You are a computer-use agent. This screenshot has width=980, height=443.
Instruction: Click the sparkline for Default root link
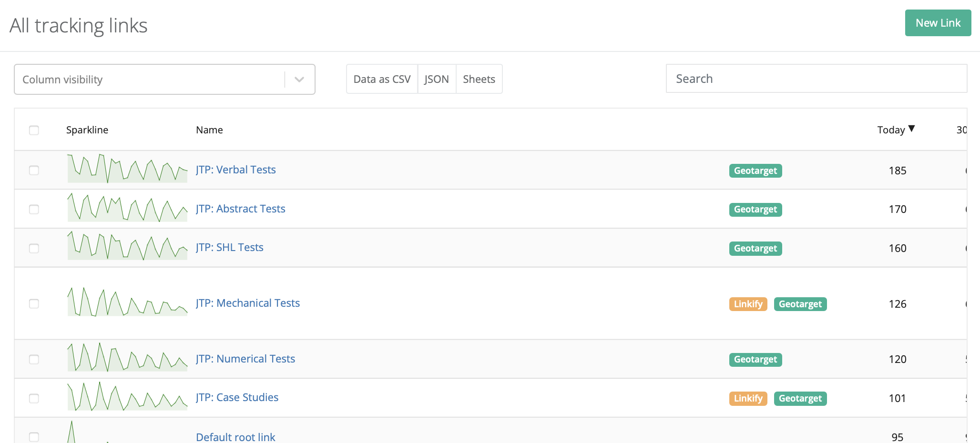126,433
